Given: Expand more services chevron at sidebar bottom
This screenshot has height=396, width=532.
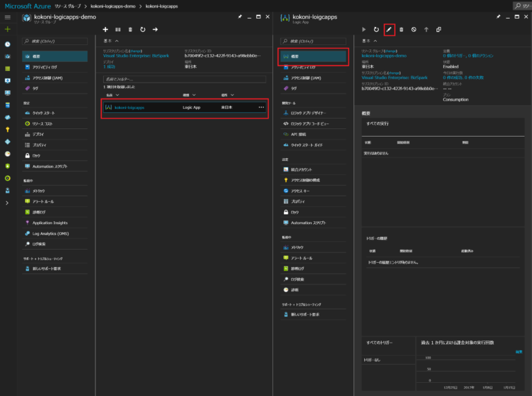Looking at the screenshot, I should 7,203.
